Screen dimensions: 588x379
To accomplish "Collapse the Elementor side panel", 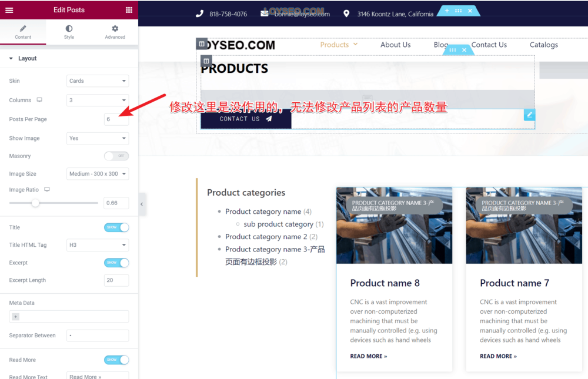I will click(142, 204).
